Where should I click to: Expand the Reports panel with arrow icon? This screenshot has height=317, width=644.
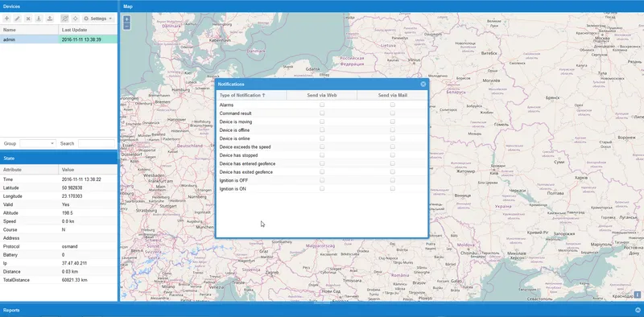coord(638,311)
